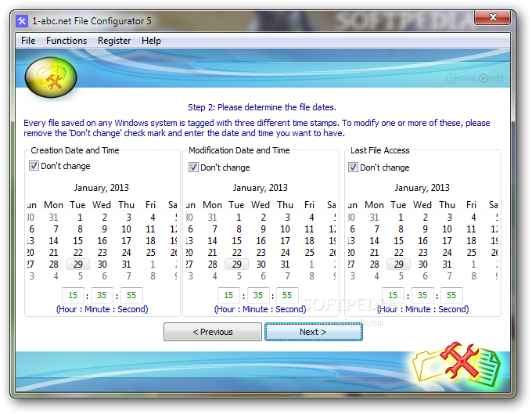Open the month header January, 2013 in Last File Access calendar

(422, 188)
